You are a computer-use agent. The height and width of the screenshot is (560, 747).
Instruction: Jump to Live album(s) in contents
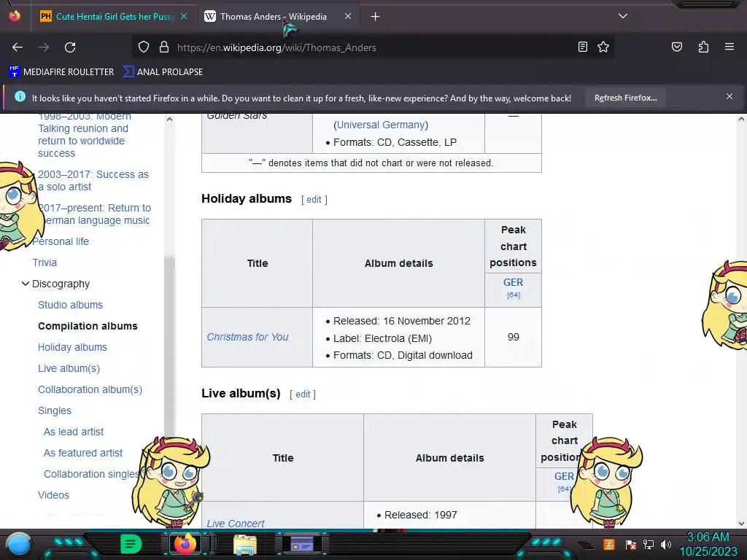(x=69, y=368)
